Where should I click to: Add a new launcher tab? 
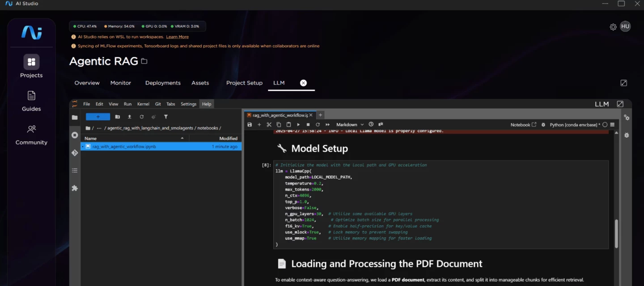pos(320,115)
